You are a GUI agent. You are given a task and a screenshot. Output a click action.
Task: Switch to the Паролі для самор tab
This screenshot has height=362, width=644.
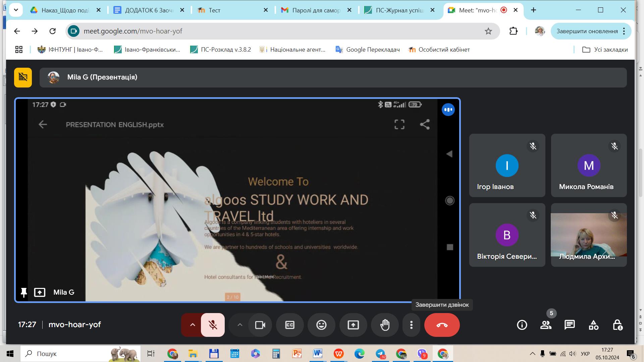click(x=316, y=10)
